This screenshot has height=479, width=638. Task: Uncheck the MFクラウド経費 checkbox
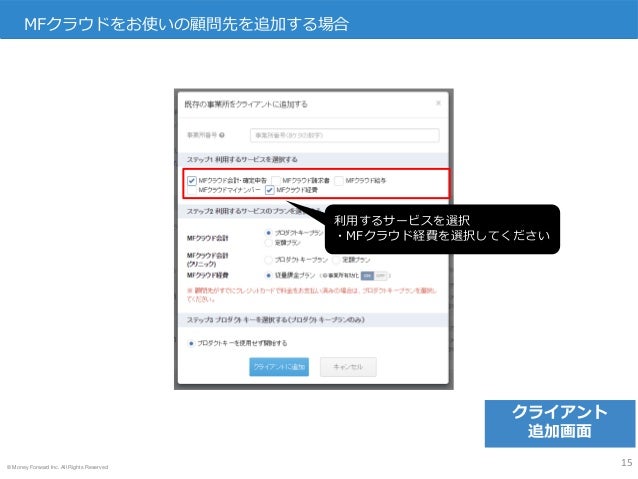[269, 190]
